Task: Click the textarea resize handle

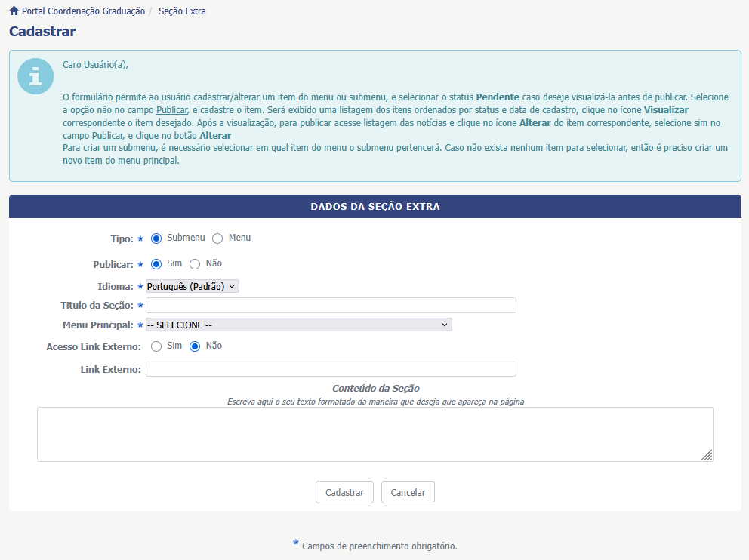Action: 707,455
